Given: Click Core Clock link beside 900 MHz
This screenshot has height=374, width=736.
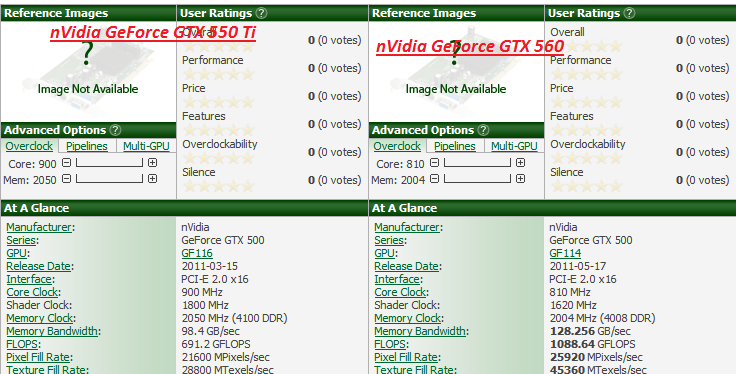Looking at the screenshot, I should pyautogui.click(x=32, y=292).
